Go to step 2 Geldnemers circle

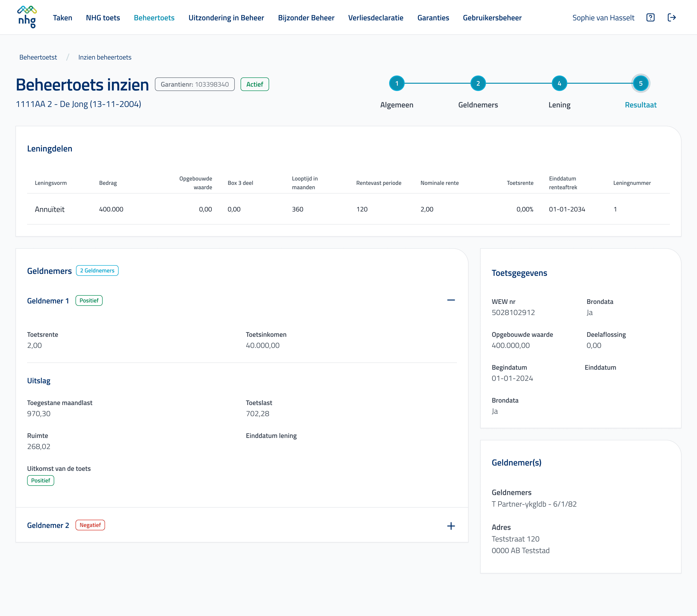pyautogui.click(x=478, y=83)
